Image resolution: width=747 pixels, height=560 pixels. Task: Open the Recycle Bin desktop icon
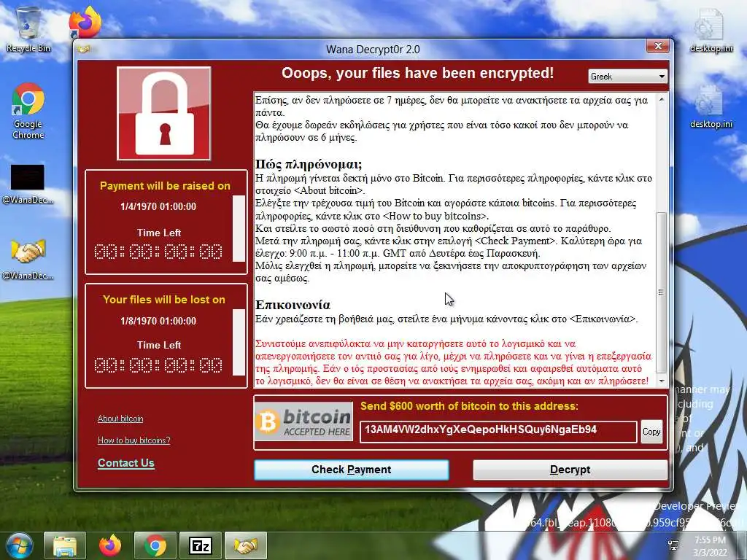[28, 29]
